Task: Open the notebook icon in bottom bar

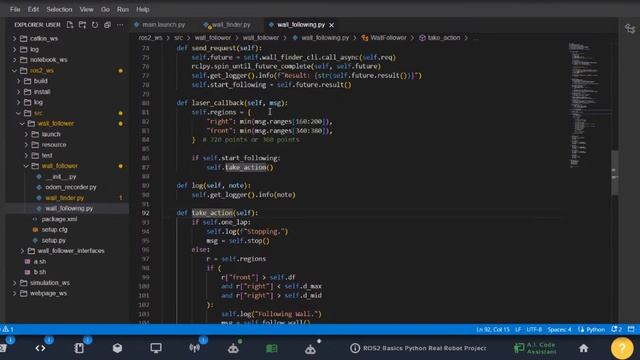Action: click(x=79, y=348)
